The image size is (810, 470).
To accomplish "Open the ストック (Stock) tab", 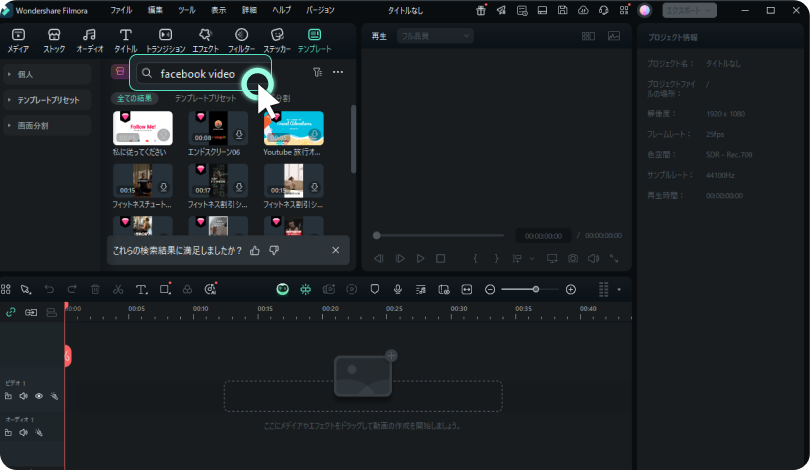I will 54,40.
